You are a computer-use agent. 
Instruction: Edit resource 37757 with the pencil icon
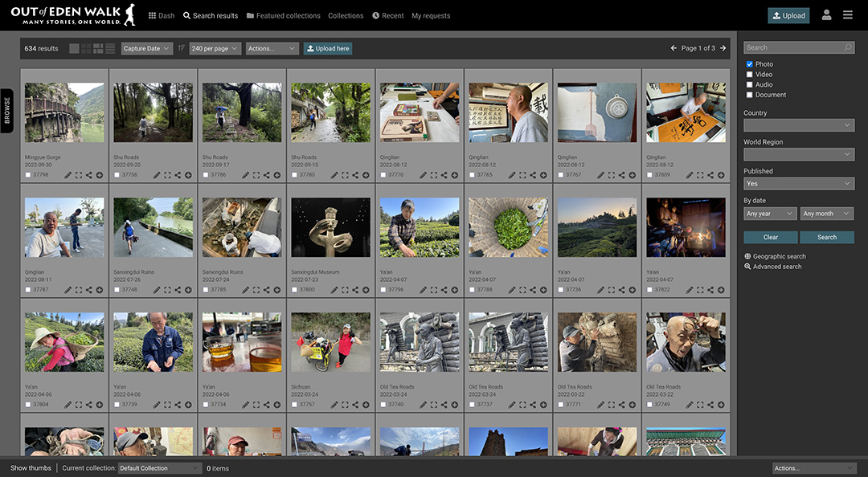point(334,405)
